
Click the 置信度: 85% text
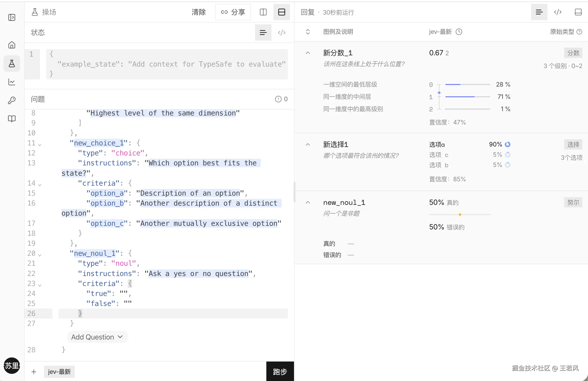click(447, 179)
